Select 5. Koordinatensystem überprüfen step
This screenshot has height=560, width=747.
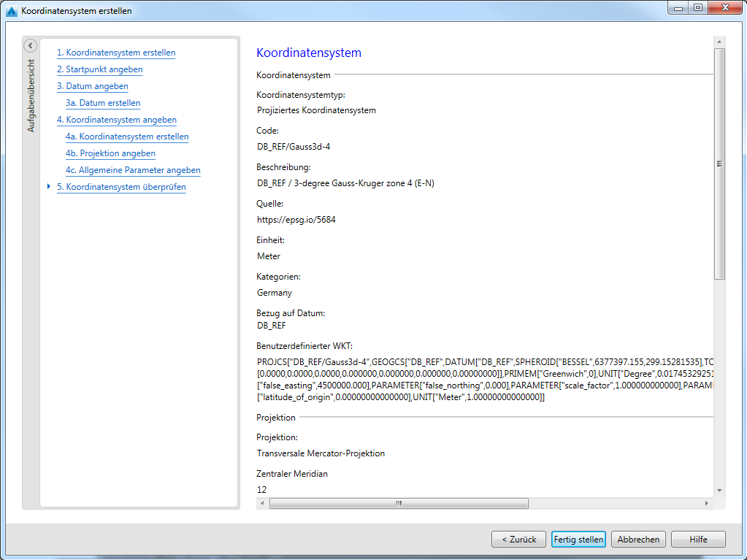coord(121,187)
